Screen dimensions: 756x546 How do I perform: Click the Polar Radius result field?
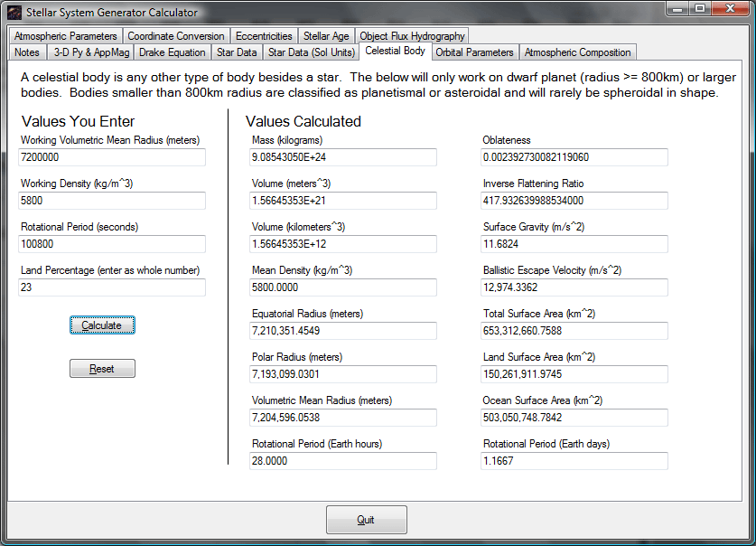click(x=343, y=374)
